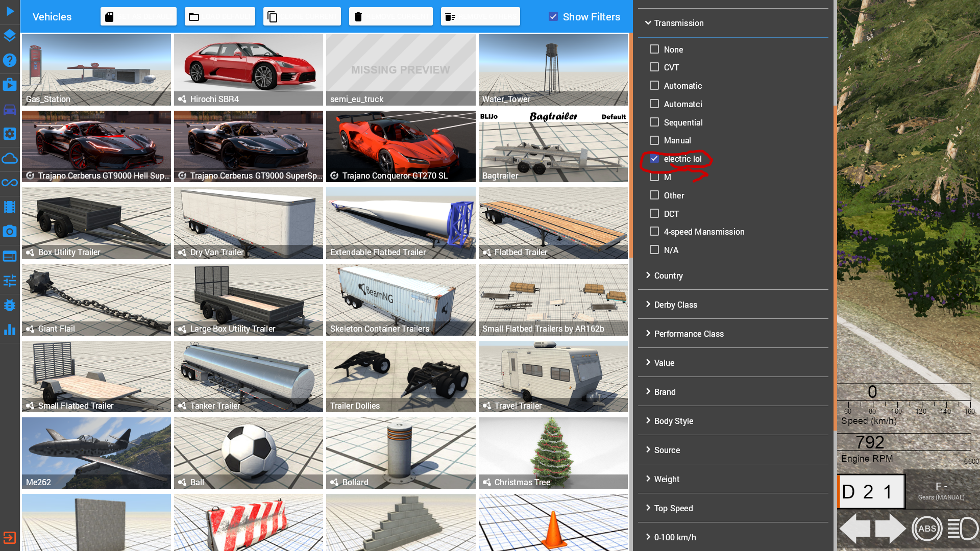The image size is (980, 551).
Task: Click the orange exit icon at sidebar bottom
Action: (x=10, y=538)
